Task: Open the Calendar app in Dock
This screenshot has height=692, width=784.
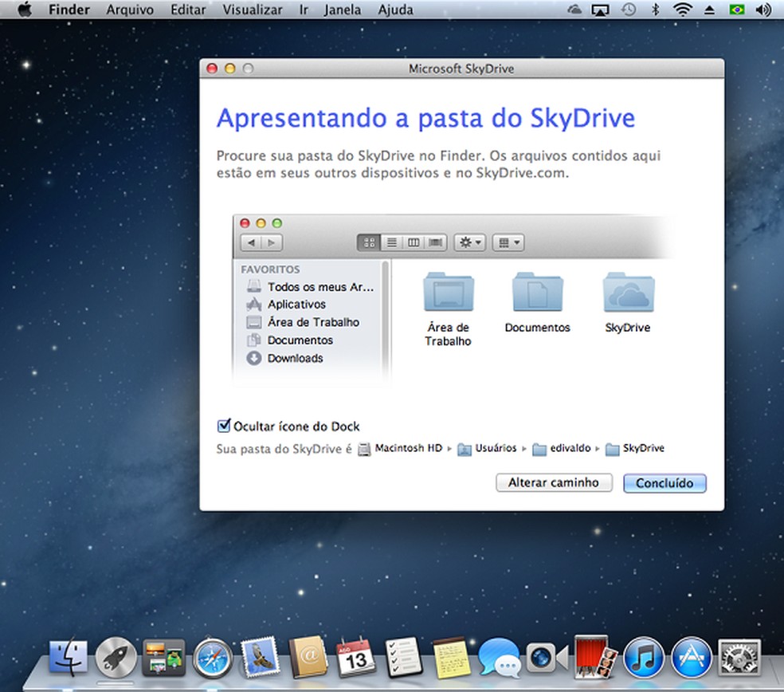Action: 355,659
